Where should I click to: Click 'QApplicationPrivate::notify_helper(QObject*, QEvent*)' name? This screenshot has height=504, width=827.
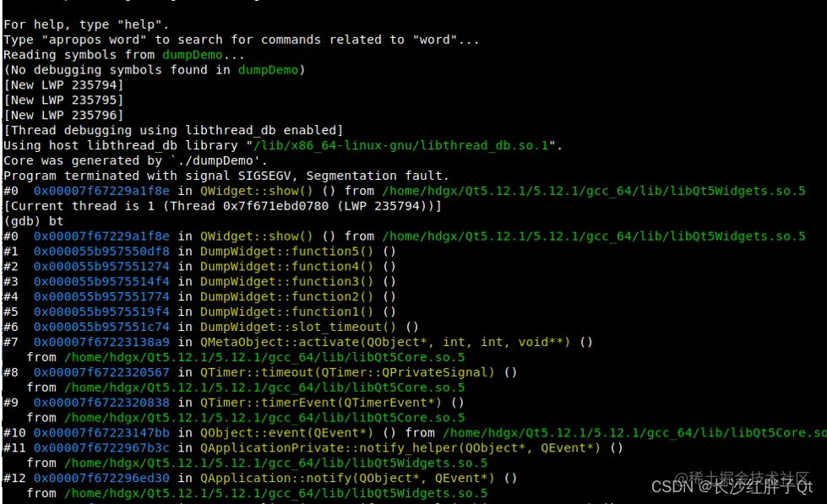coord(400,448)
